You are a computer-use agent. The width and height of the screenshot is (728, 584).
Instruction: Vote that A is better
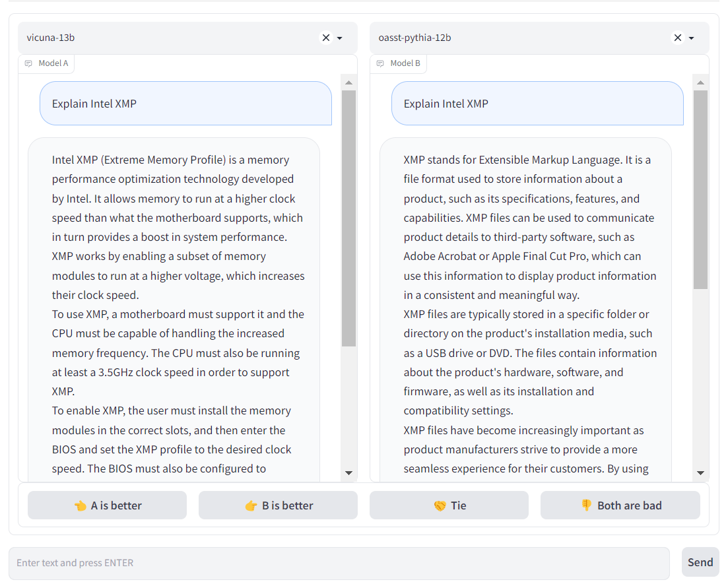click(106, 505)
